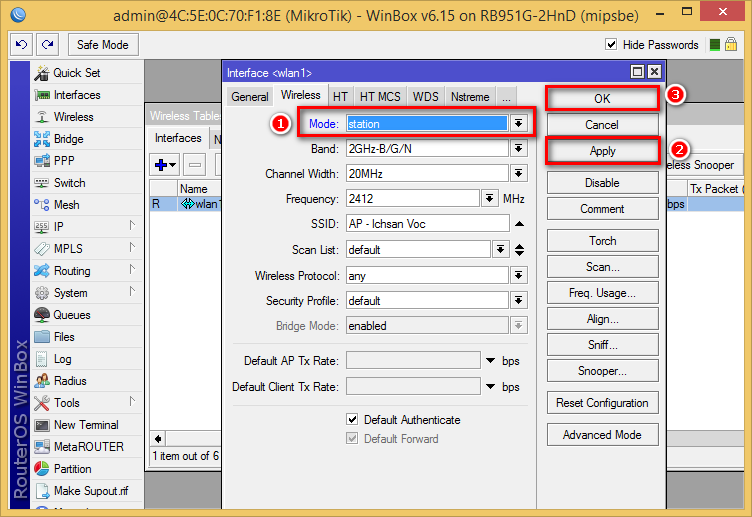Switch to the Nstreme tab

point(470,97)
